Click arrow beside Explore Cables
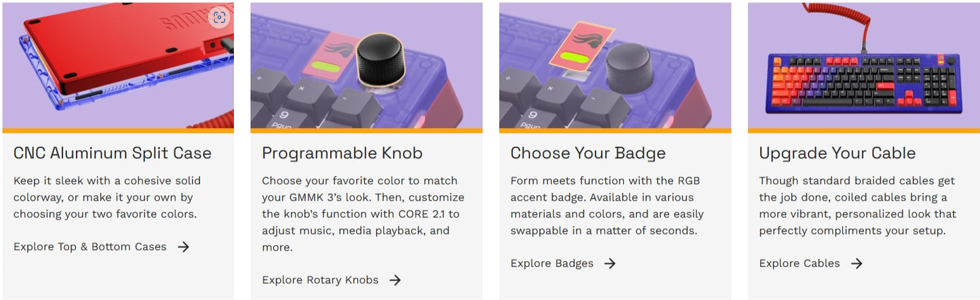980x300 pixels. [x=857, y=263]
